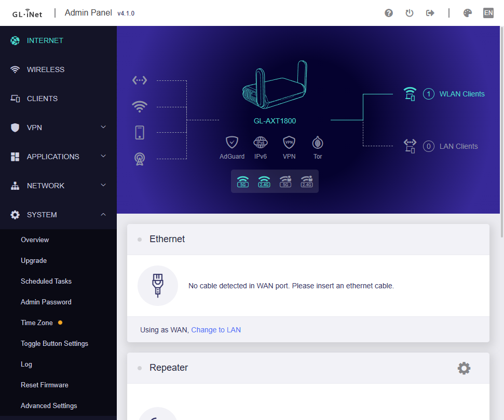Viewport: 504px width, 420px height.
Task: Click the Repeater card title
Action: pyautogui.click(x=168, y=368)
